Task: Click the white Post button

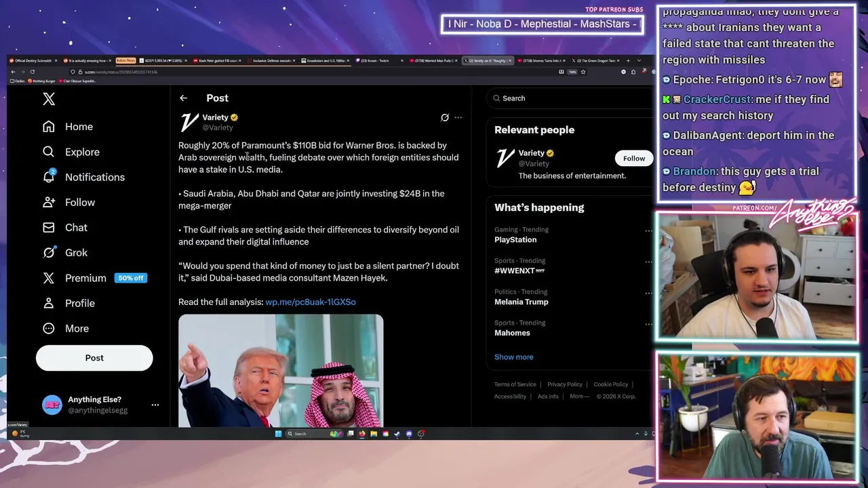Action: tap(94, 358)
